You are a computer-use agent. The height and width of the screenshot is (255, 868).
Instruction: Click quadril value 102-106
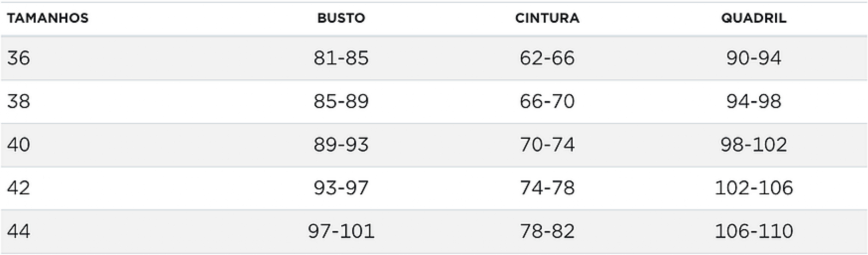click(x=754, y=188)
